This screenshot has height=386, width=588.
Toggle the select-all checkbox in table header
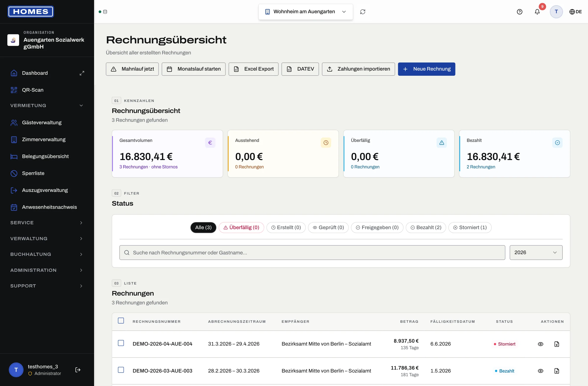[121, 321]
